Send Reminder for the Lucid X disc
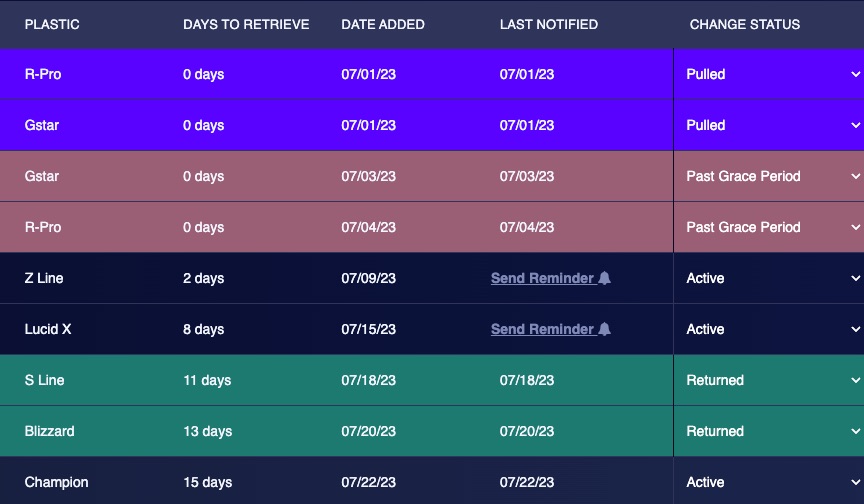 543,330
